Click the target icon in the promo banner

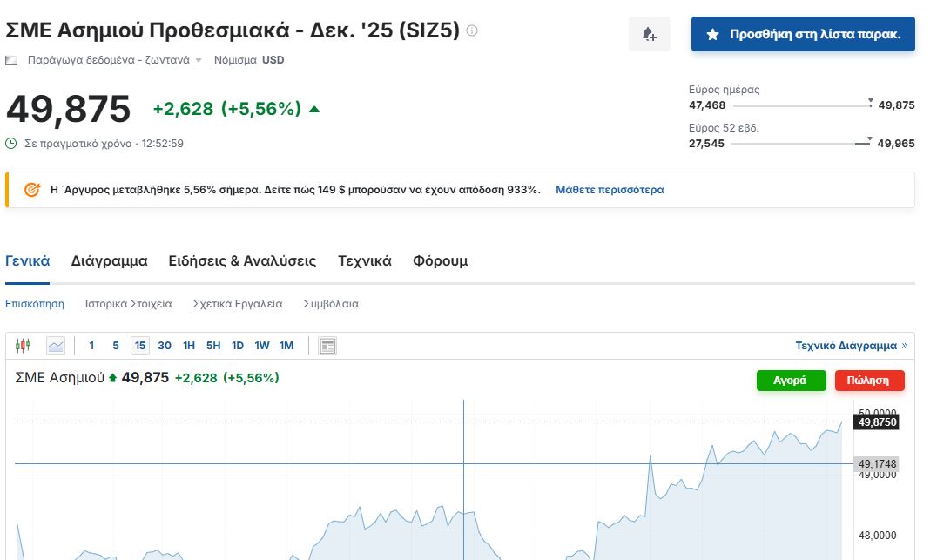pos(31,189)
